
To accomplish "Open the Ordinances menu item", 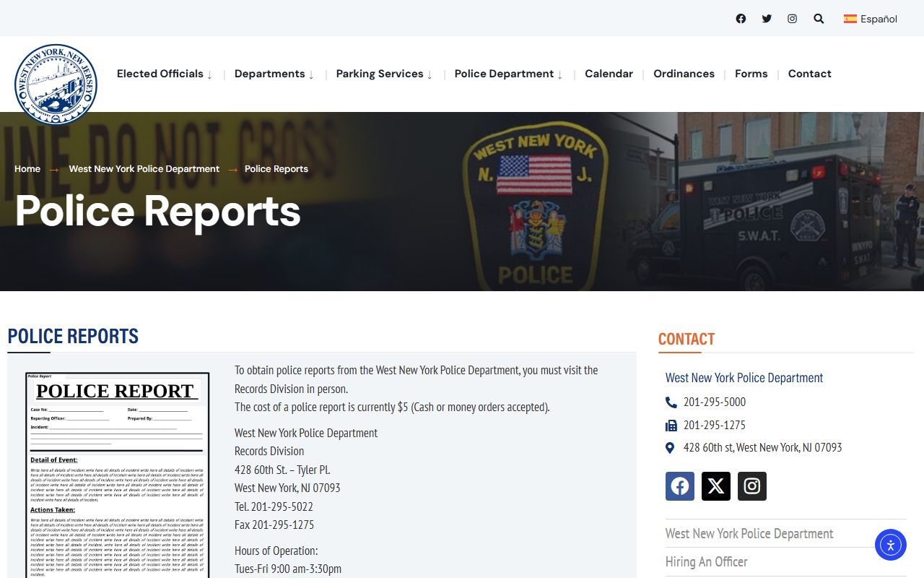I will 684,74.
